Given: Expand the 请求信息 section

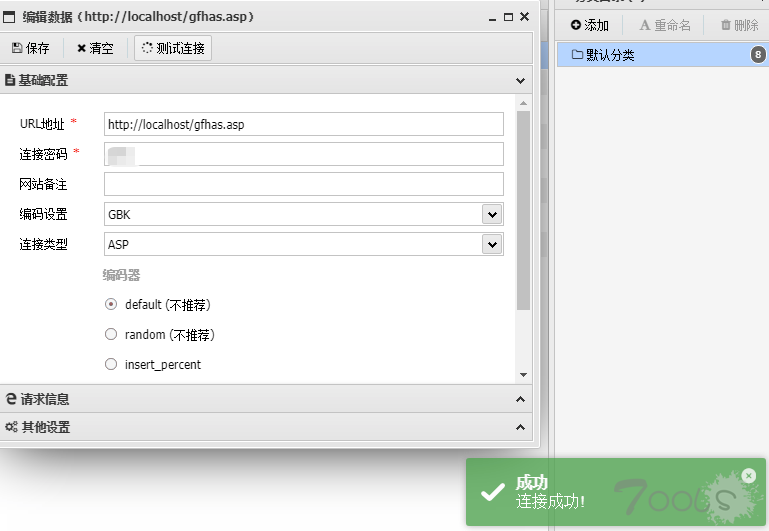Looking at the screenshot, I should 520,399.
